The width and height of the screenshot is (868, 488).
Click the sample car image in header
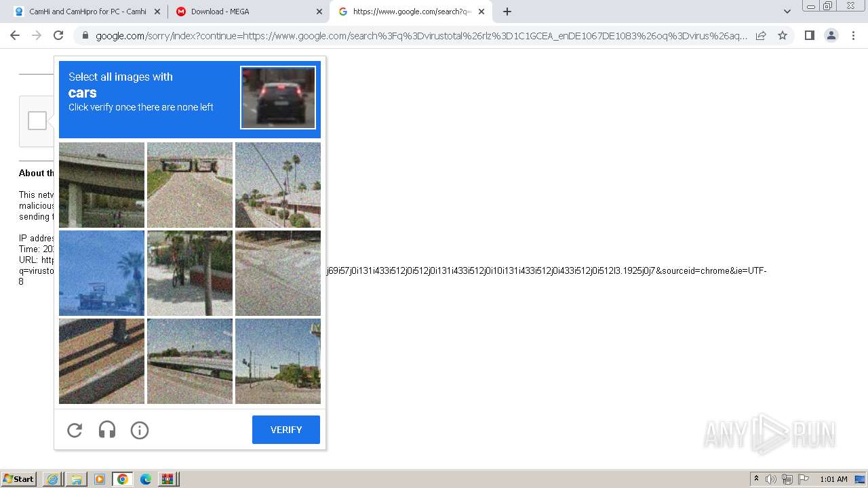pyautogui.click(x=278, y=97)
